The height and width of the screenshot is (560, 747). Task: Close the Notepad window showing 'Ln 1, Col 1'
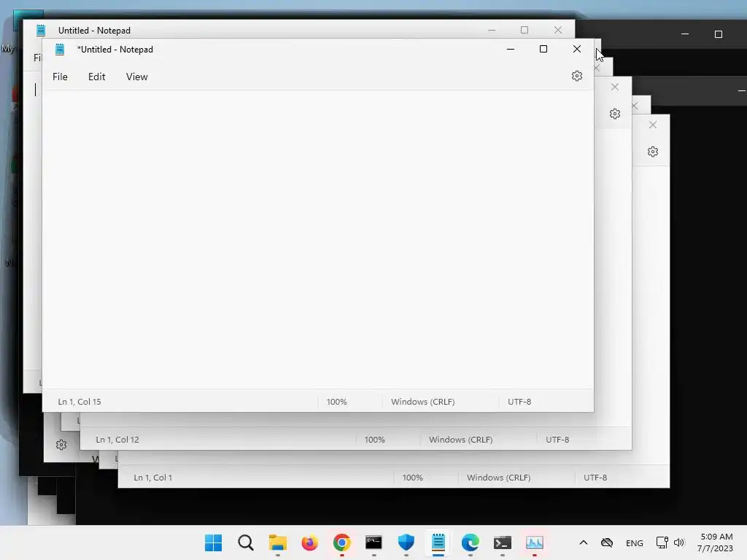click(653, 125)
